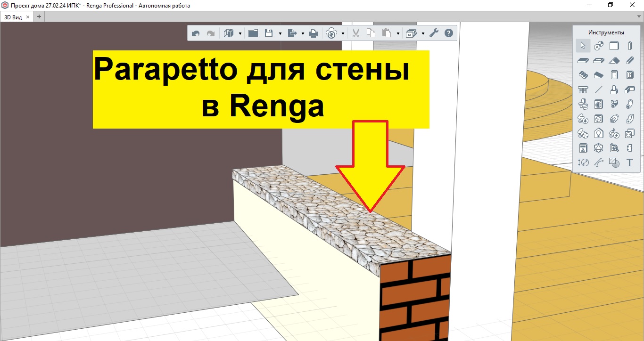This screenshot has width=644, height=341.
Task: Click Undo in the top toolbar
Action: (196, 33)
